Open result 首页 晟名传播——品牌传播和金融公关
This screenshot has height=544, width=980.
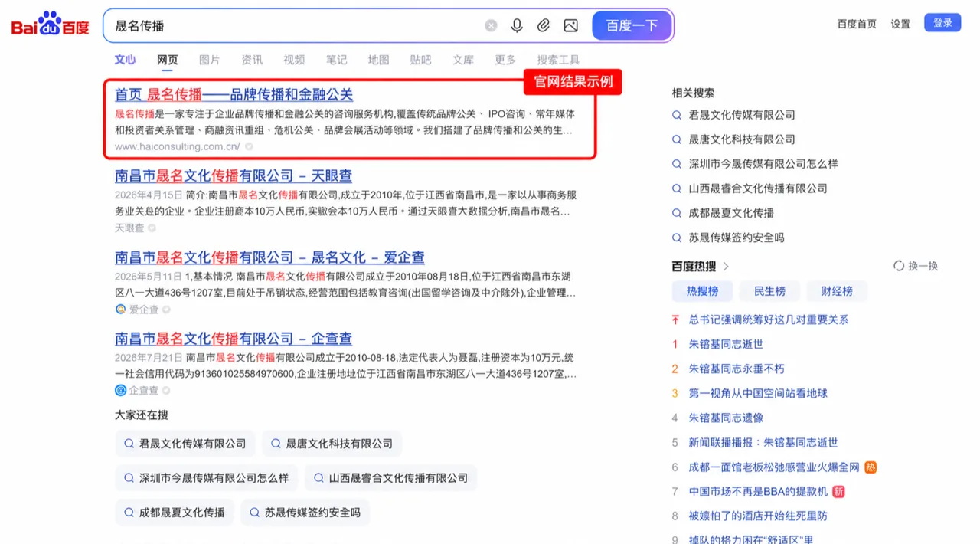click(x=234, y=94)
